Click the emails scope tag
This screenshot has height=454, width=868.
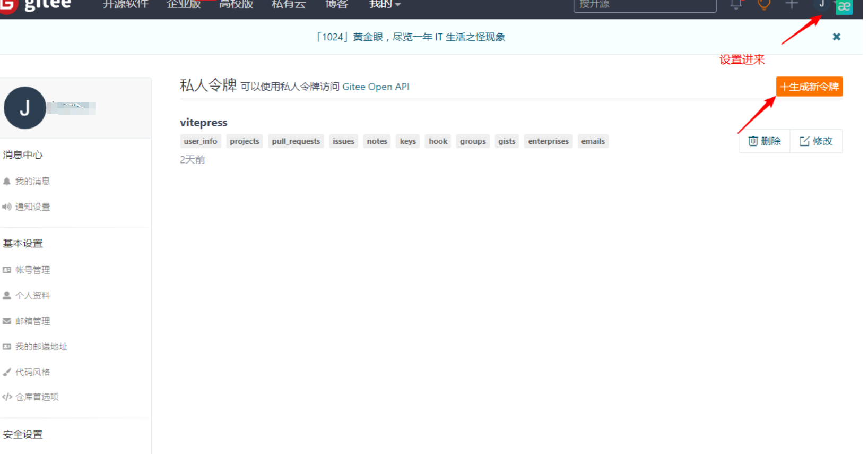point(593,141)
